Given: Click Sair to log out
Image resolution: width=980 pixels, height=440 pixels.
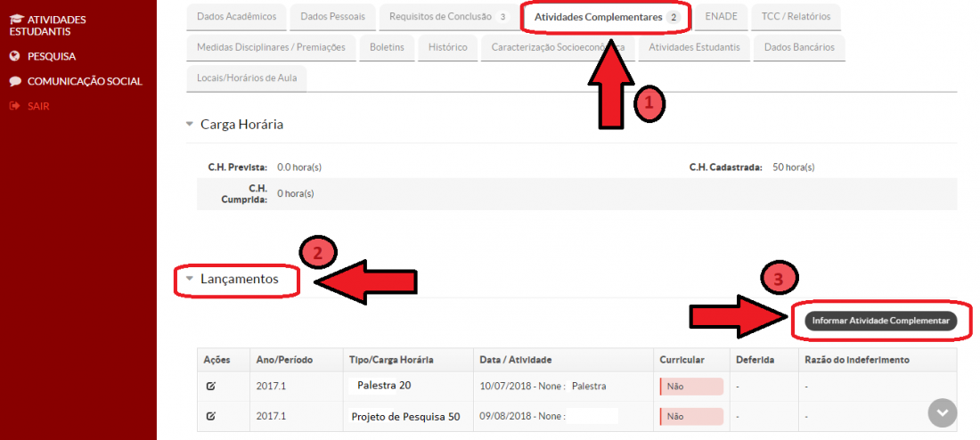Looking at the screenshot, I should point(38,106).
